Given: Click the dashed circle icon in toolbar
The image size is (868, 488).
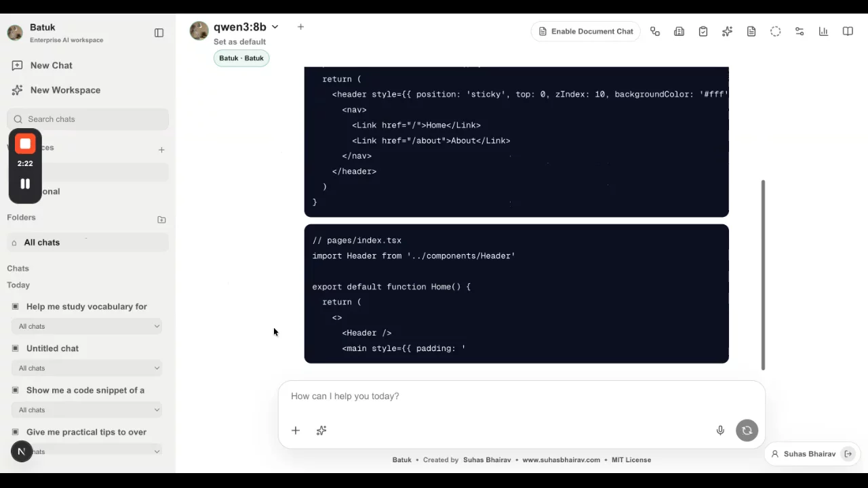Looking at the screenshot, I should tap(776, 31).
